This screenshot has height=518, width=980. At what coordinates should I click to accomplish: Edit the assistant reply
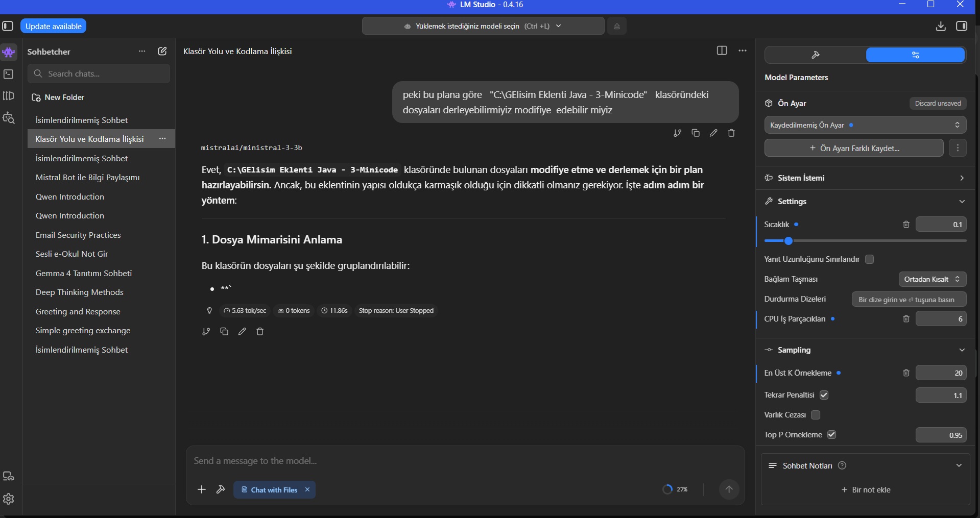click(242, 331)
